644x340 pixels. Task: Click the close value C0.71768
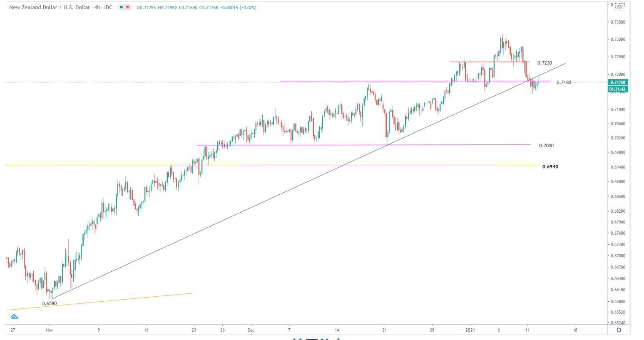click(x=209, y=7)
